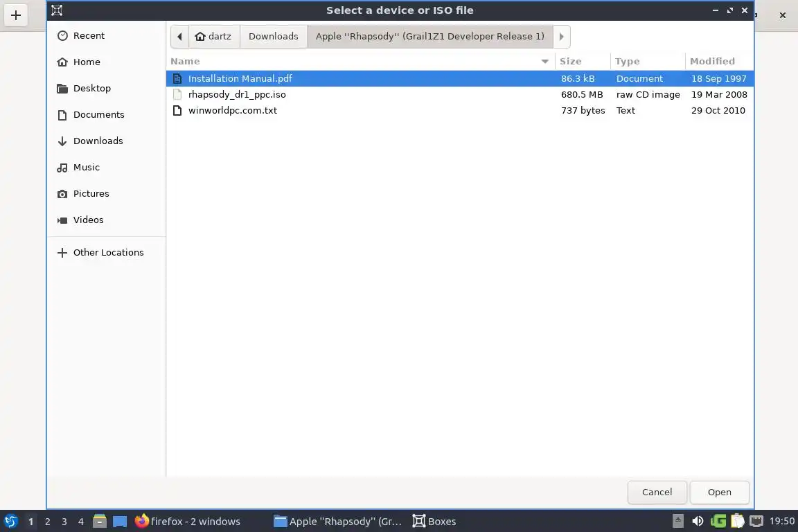Viewport: 798px width, 532px height.
Task: Select Desktop in the sidebar
Action: pos(106,89)
